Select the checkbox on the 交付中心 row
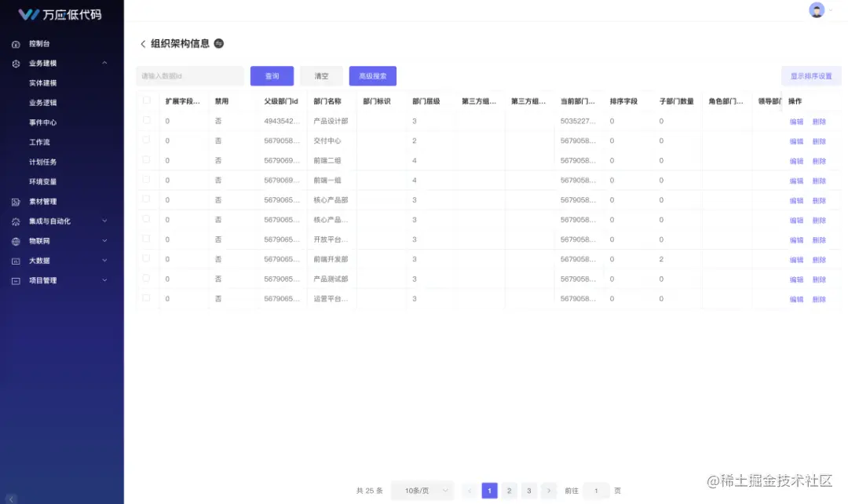The height and width of the screenshot is (504, 848). coord(146,141)
